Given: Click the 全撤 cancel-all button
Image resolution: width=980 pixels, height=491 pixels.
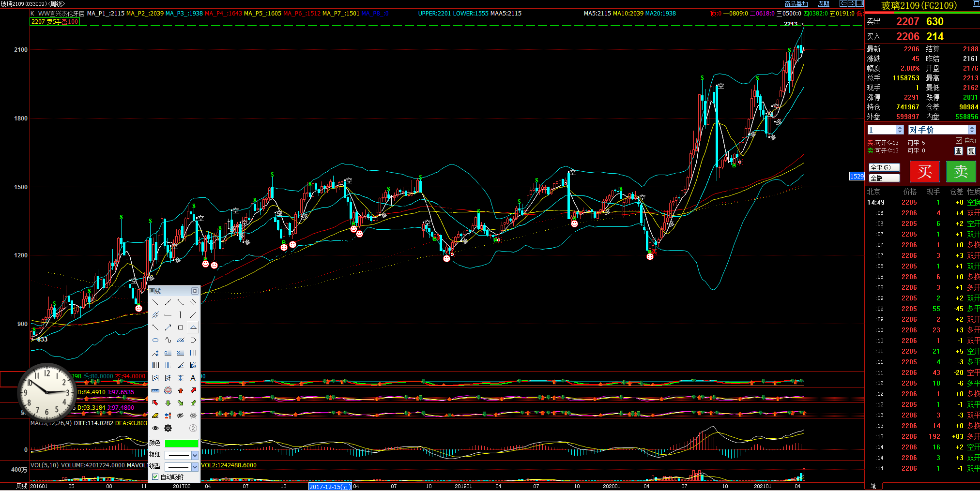Looking at the screenshot, I should click(884, 178).
